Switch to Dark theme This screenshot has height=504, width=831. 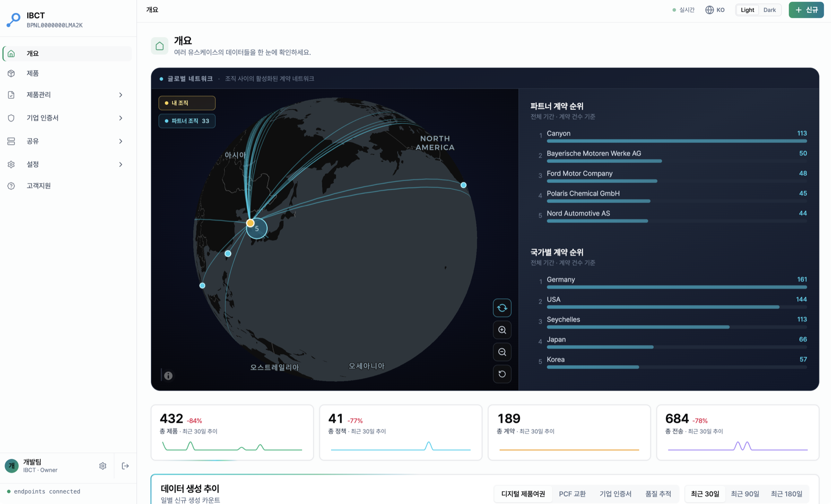770,10
